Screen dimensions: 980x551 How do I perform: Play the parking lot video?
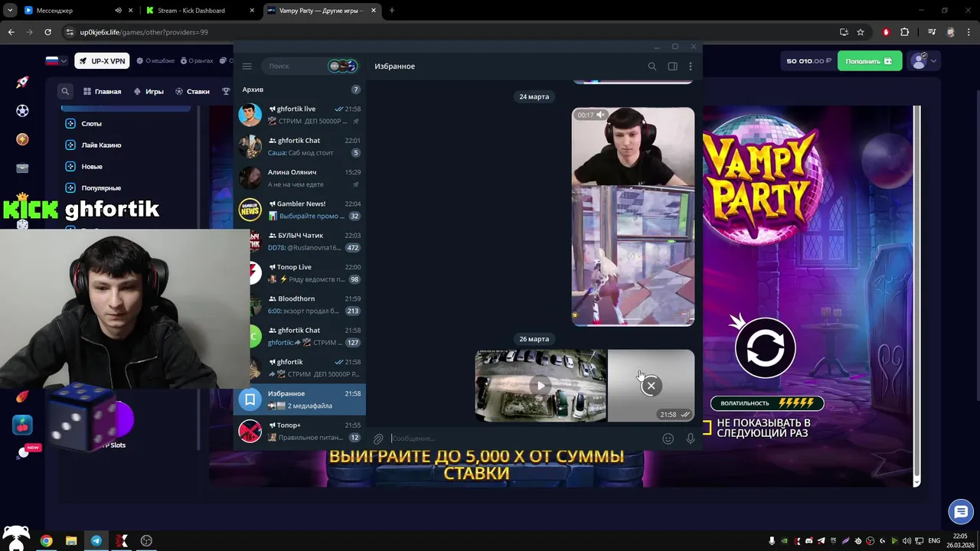[x=541, y=386]
